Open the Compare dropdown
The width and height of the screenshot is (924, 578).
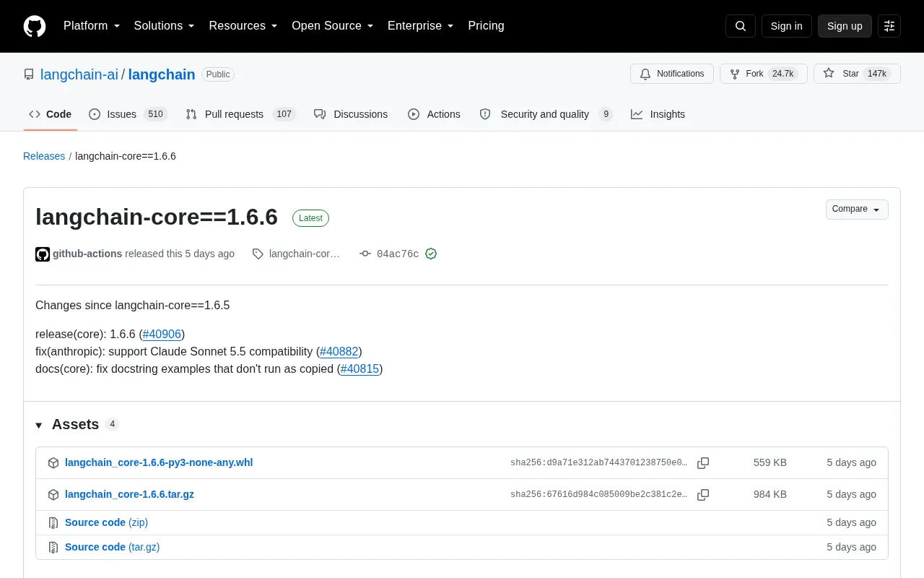857,210
